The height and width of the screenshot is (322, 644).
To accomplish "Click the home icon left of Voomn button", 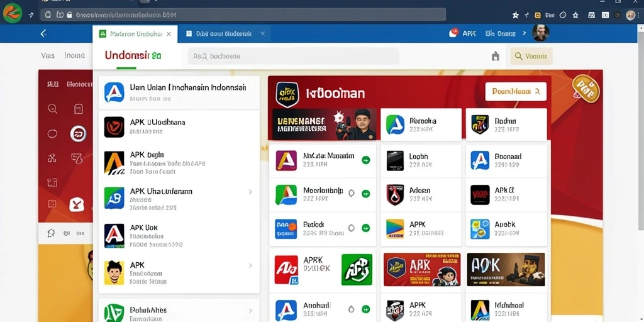I will click(496, 56).
